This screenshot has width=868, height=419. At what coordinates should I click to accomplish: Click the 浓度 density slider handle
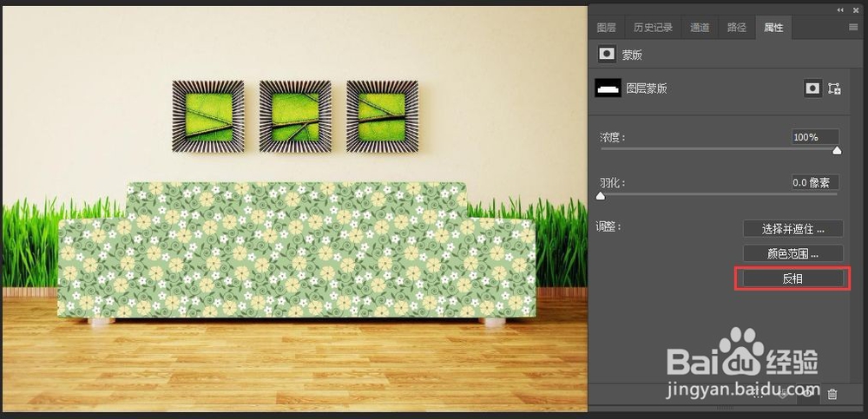tap(837, 150)
